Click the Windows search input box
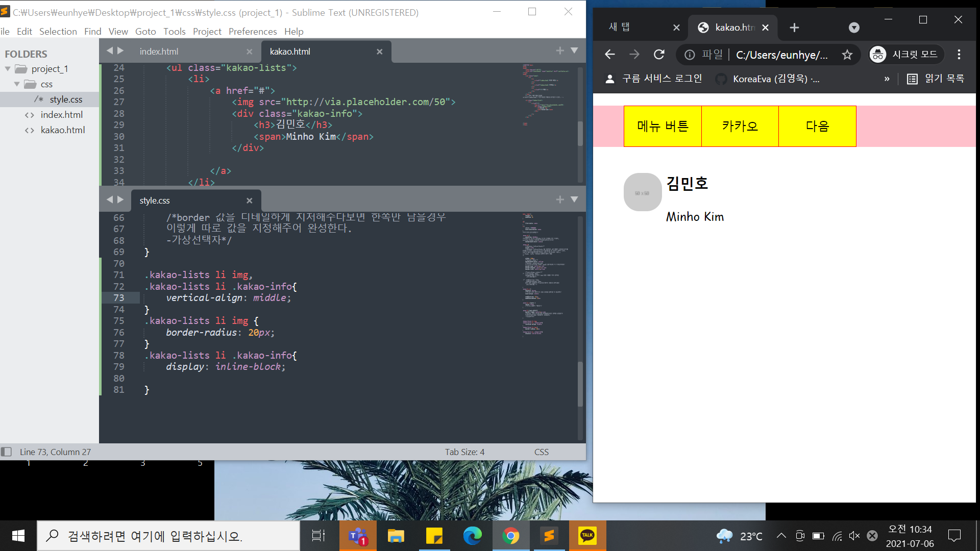This screenshot has width=980, height=551. pyautogui.click(x=168, y=536)
